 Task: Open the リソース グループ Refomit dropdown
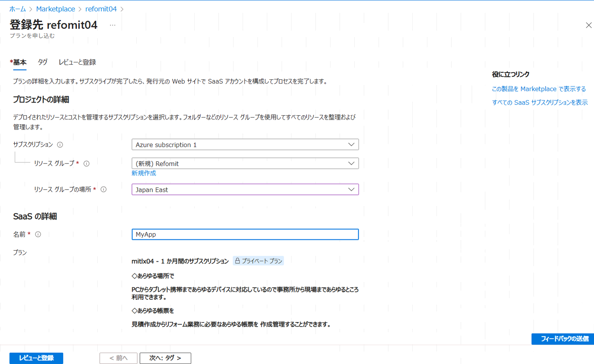point(245,163)
